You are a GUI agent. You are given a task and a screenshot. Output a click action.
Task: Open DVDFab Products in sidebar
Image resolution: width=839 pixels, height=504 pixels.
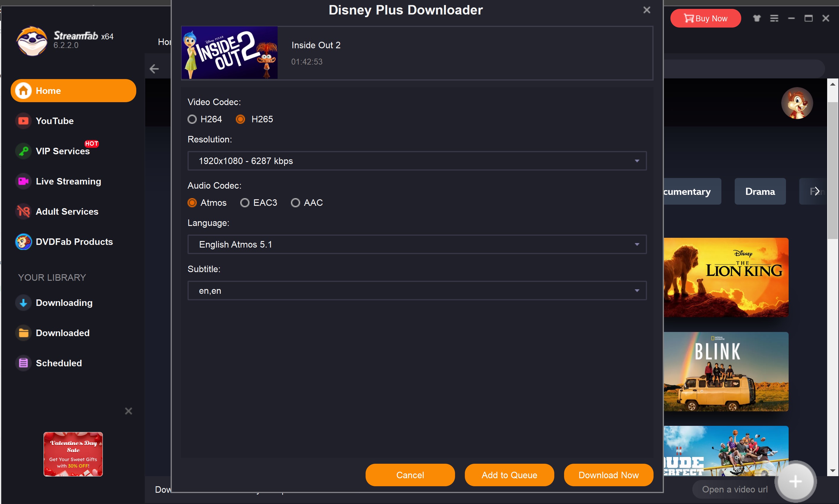(x=73, y=242)
